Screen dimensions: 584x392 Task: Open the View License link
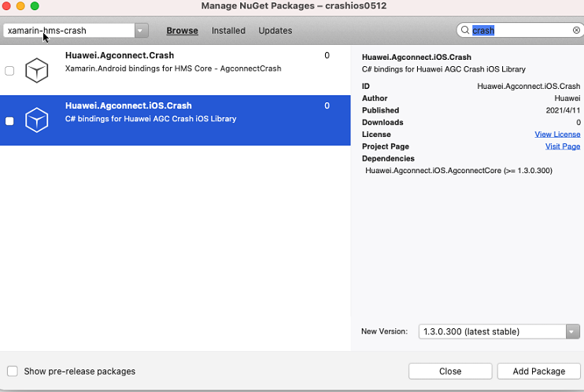point(557,135)
